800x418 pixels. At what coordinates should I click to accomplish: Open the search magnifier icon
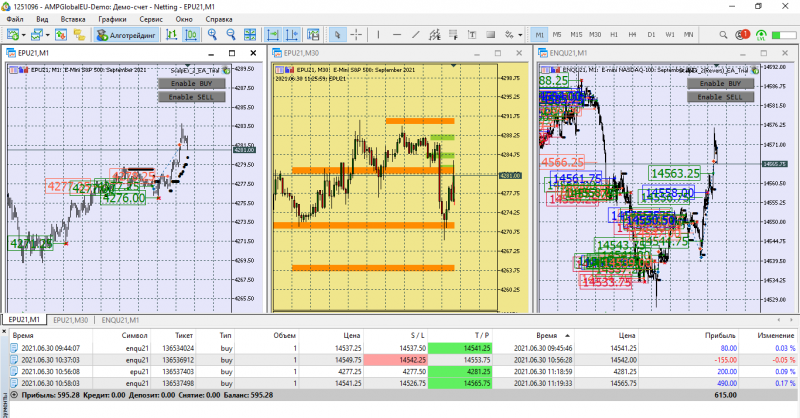(723, 35)
